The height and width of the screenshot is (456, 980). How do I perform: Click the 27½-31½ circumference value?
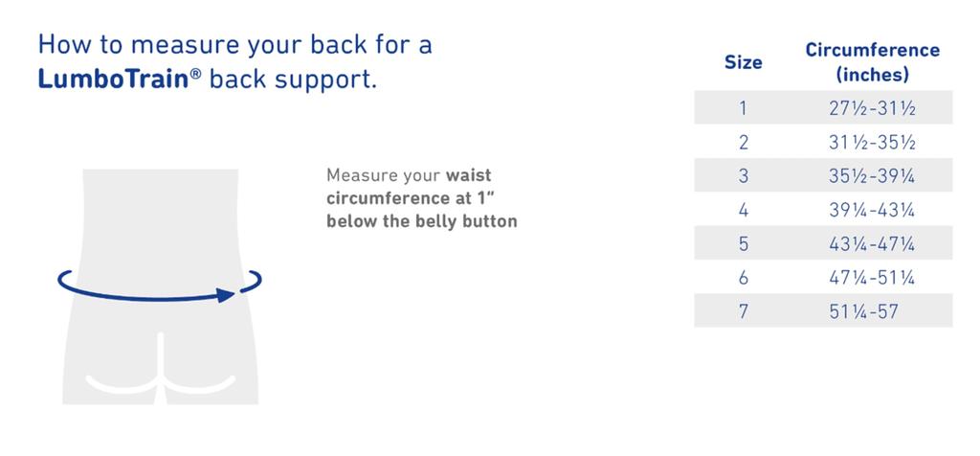[872, 108]
